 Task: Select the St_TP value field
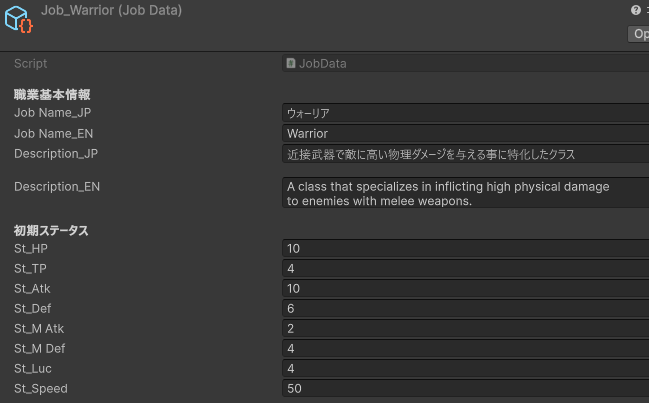tap(465, 268)
